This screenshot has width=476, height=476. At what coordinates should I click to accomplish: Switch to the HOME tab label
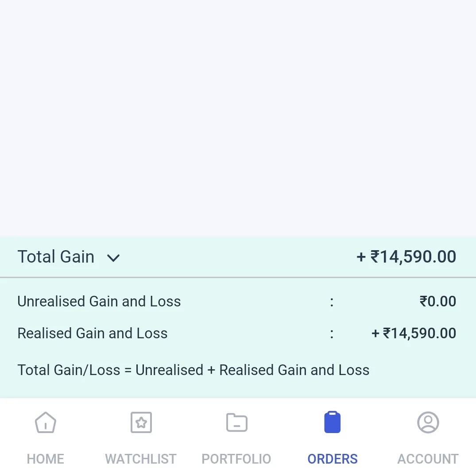pos(46,459)
